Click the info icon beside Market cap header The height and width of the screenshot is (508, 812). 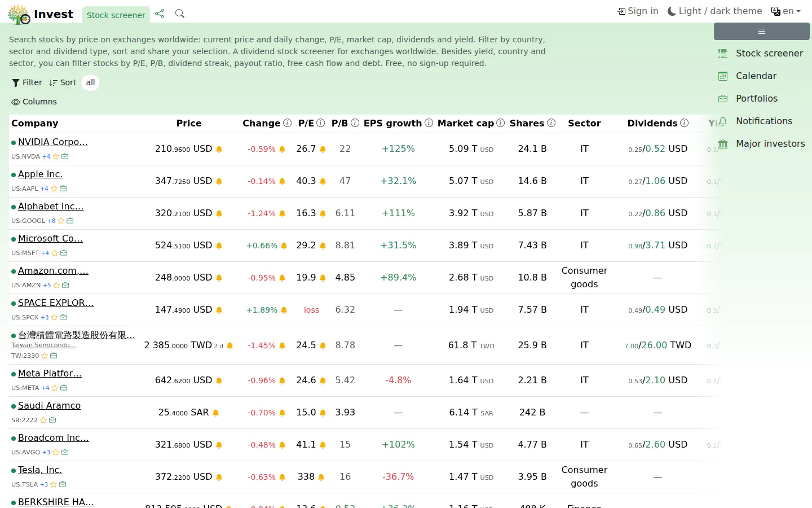click(500, 123)
